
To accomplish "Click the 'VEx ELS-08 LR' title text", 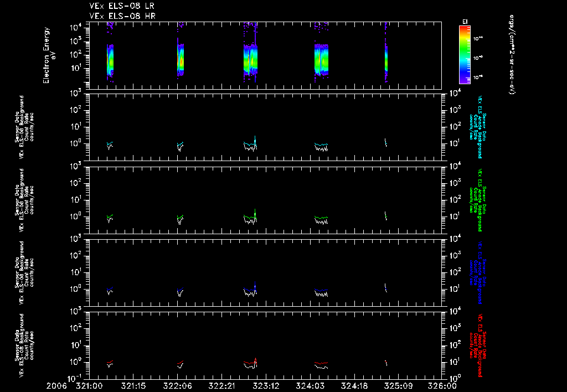I will pos(122,6).
